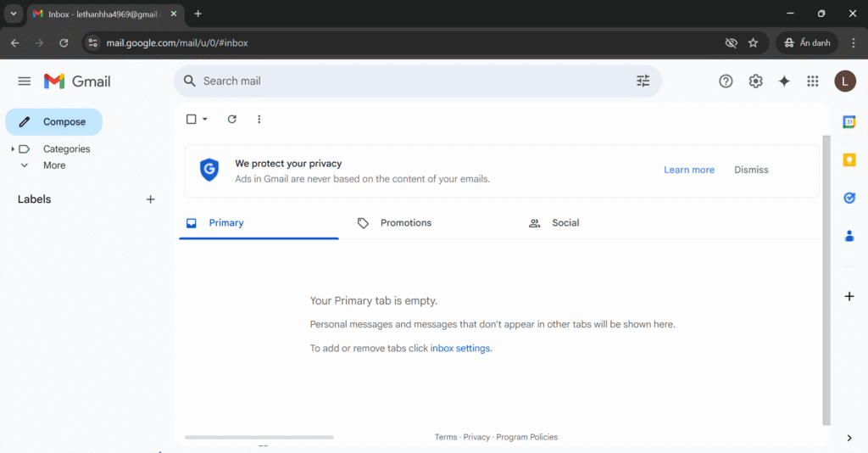Image resolution: width=868 pixels, height=453 pixels.
Task: Open Google apps grid
Action: pyautogui.click(x=813, y=81)
